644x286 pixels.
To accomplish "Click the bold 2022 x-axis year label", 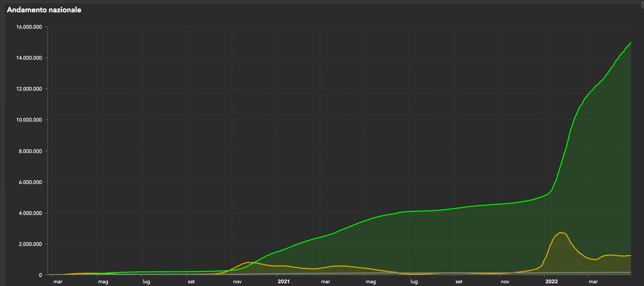I will pyautogui.click(x=552, y=282).
